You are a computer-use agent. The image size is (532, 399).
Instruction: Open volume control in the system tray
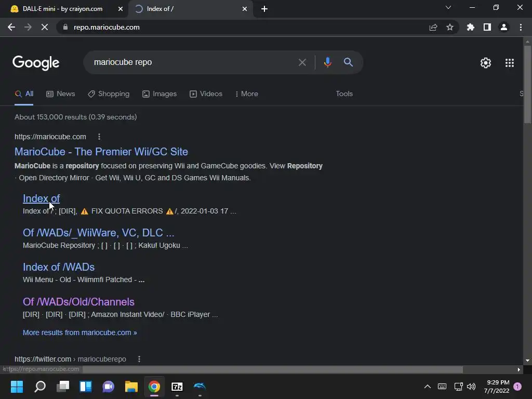pos(471,387)
